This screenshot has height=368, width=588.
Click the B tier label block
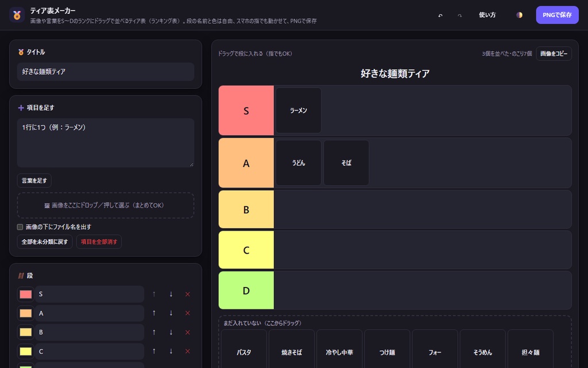pos(246,209)
